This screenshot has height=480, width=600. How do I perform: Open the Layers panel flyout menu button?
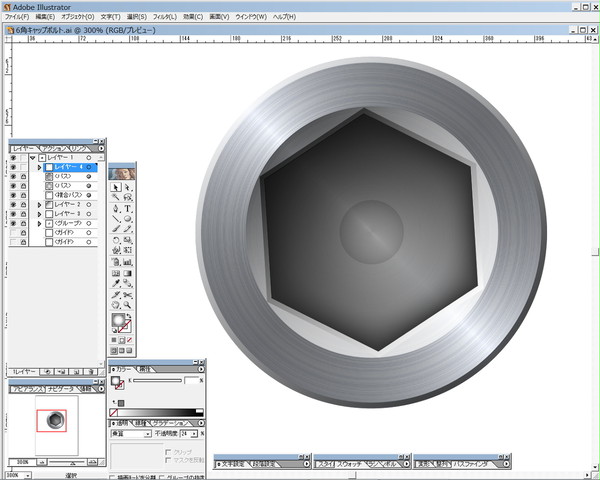(x=101, y=148)
